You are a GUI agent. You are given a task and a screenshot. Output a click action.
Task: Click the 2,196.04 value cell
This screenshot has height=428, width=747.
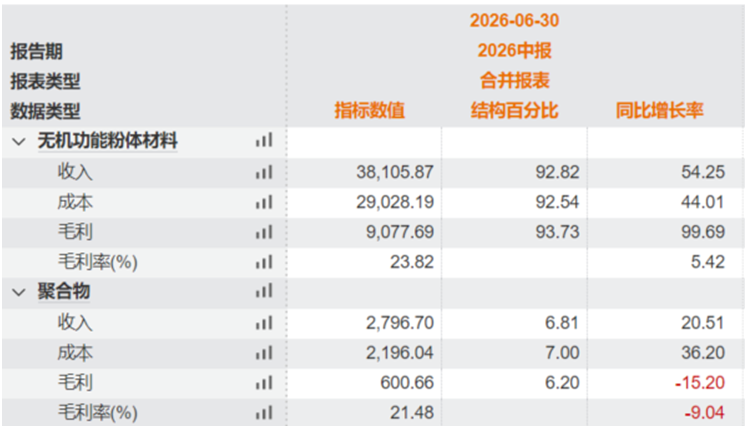[364, 353]
